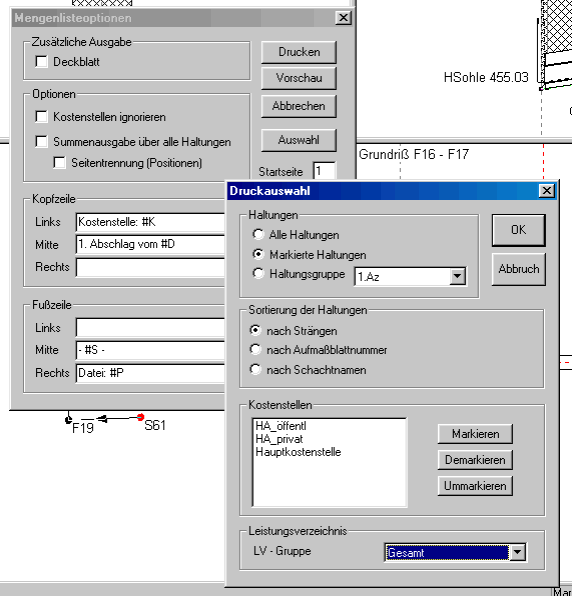Click the Ummarkieren button

coord(475,486)
